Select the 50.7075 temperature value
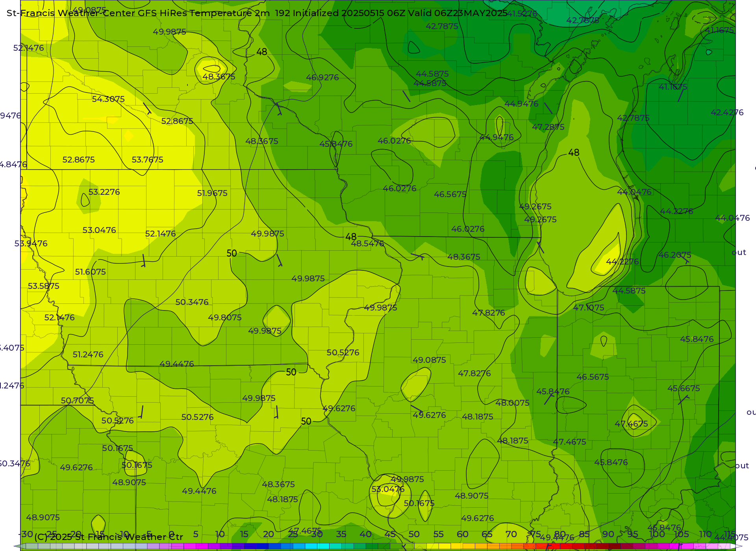The height and width of the screenshot is (551, 756). pyautogui.click(x=77, y=401)
